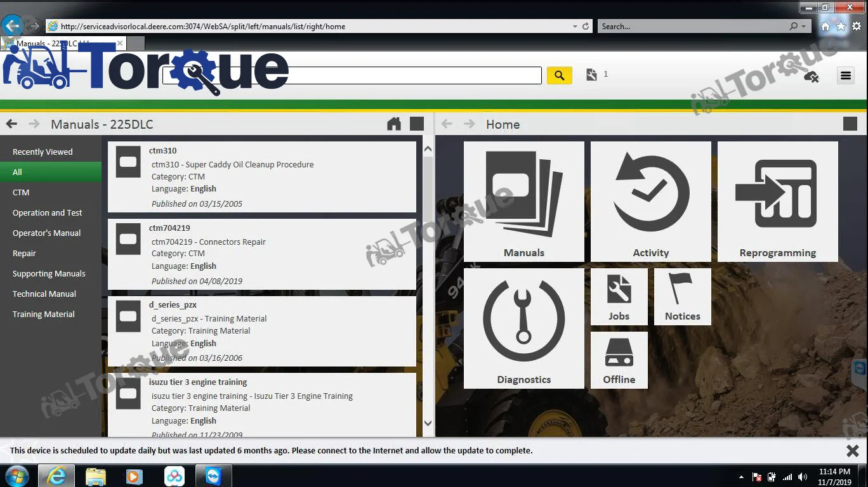Image resolution: width=868 pixels, height=487 pixels.
Task: Click the browser back button
Action: click(x=13, y=26)
